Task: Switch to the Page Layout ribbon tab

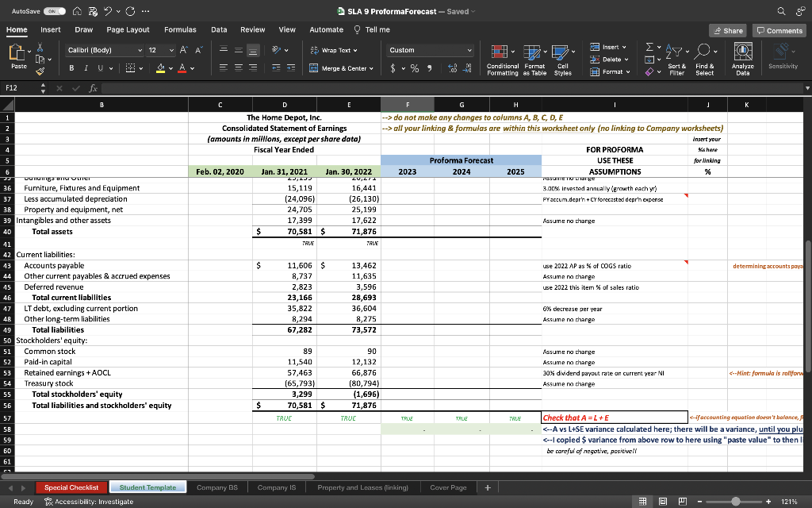Action: (128, 29)
